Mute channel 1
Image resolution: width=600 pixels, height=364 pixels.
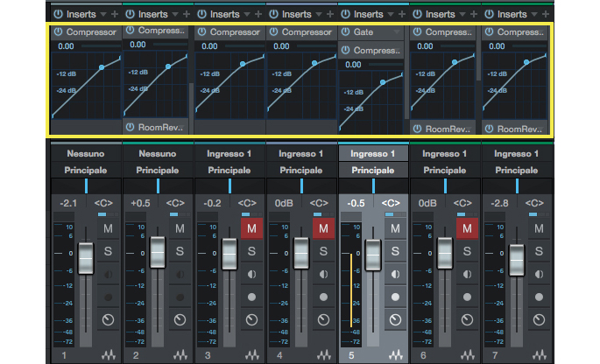109,228
